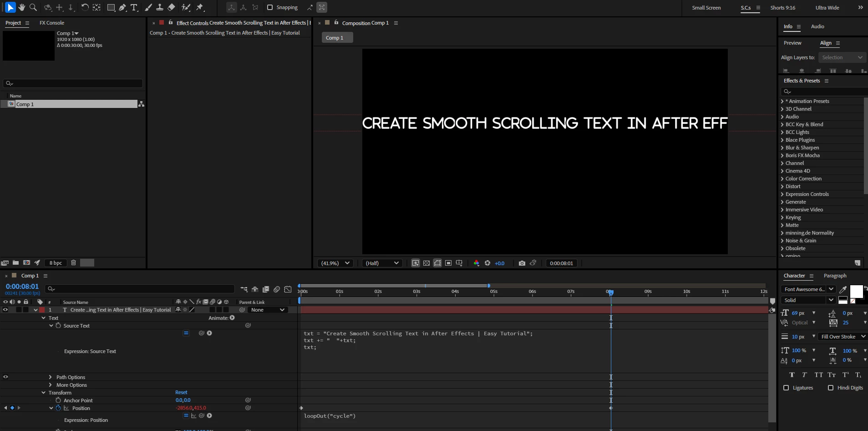868x431 pixels.
Task: Show more workspaces with the double-arrow button
Action: (860, 7)
